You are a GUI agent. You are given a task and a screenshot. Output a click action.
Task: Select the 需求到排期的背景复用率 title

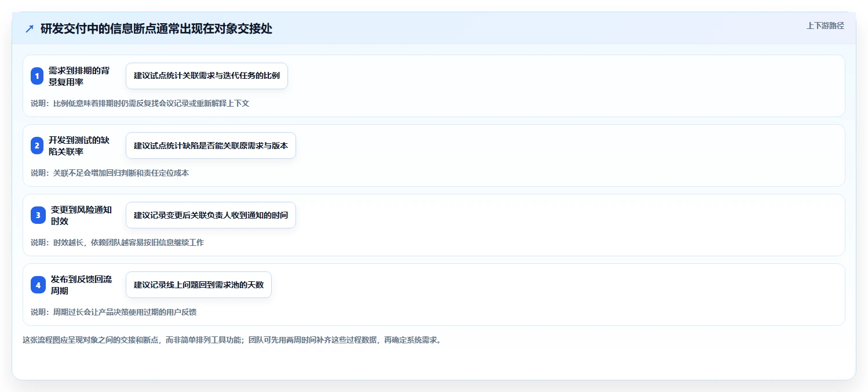coord(79,76)
